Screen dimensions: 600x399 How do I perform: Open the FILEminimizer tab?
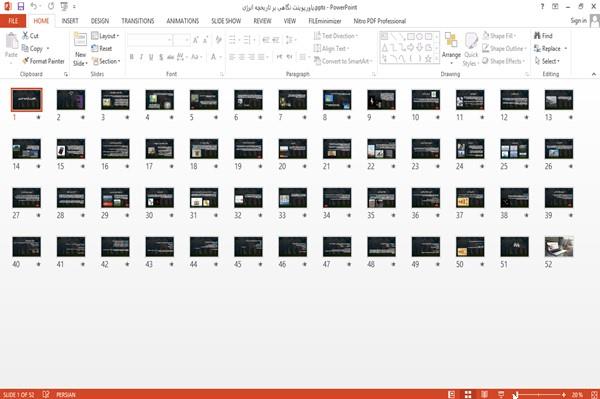(x=325, y=21)
